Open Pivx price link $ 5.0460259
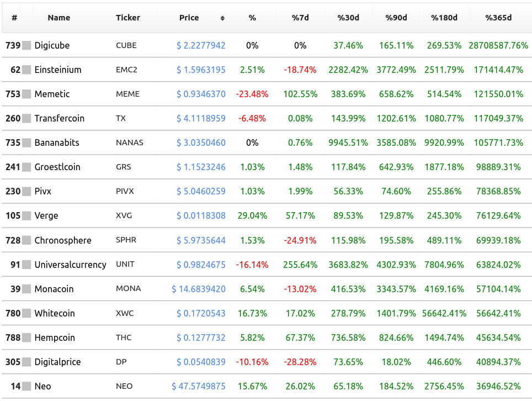The width and height of the screenshot is (532, 401). pos(201,191)
